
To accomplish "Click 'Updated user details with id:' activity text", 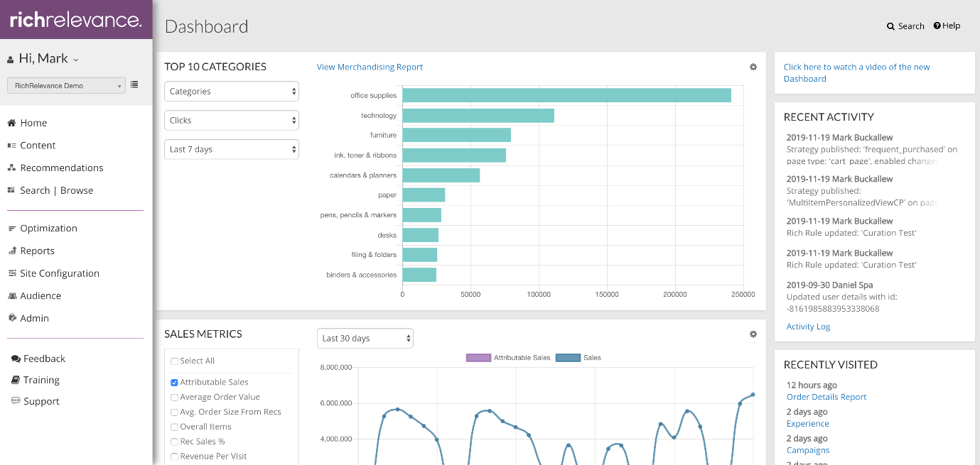I will (x=843, y=297).
